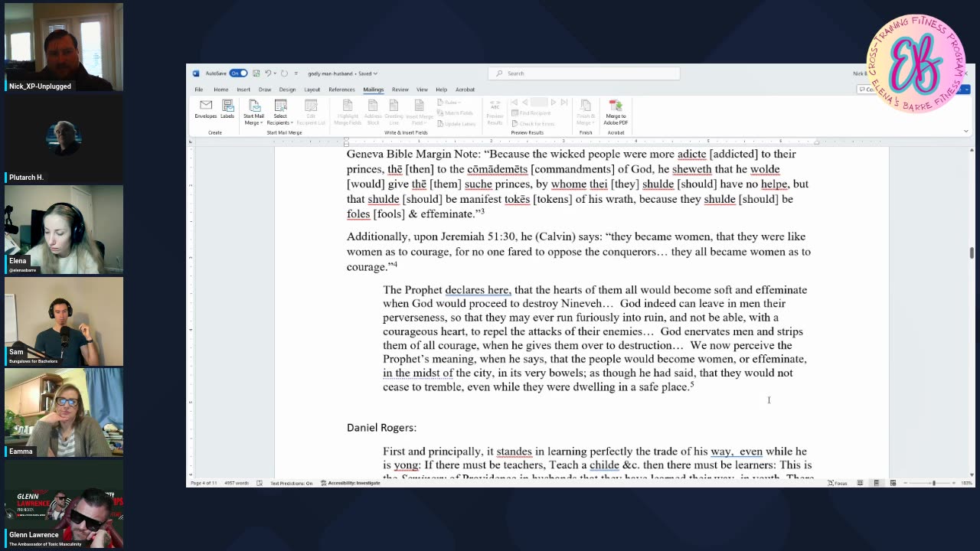980x551 pixels.
Task: Click Check for Errors button
Action: coord(533,123)
